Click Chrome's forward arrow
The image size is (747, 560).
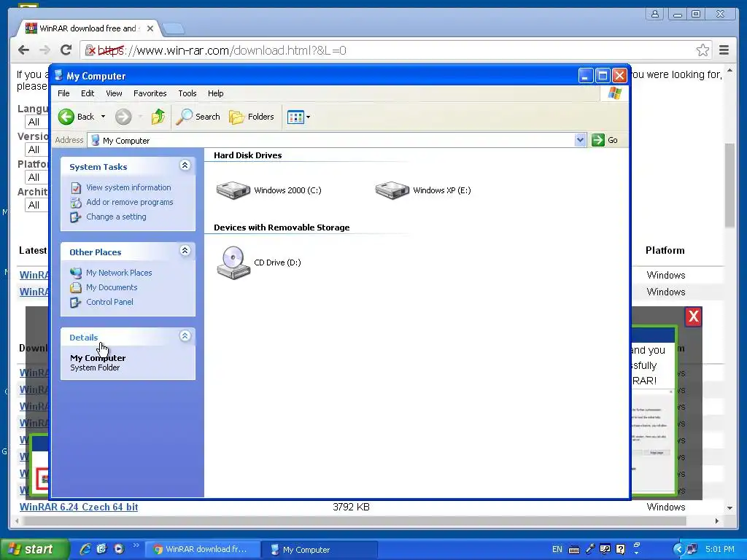point(44,50)
